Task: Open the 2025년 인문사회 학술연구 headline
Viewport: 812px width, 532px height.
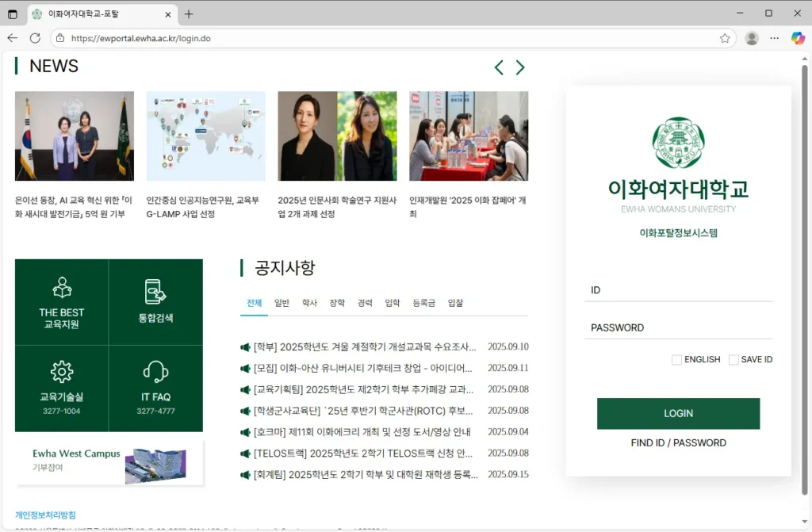Action: (337, 207)
